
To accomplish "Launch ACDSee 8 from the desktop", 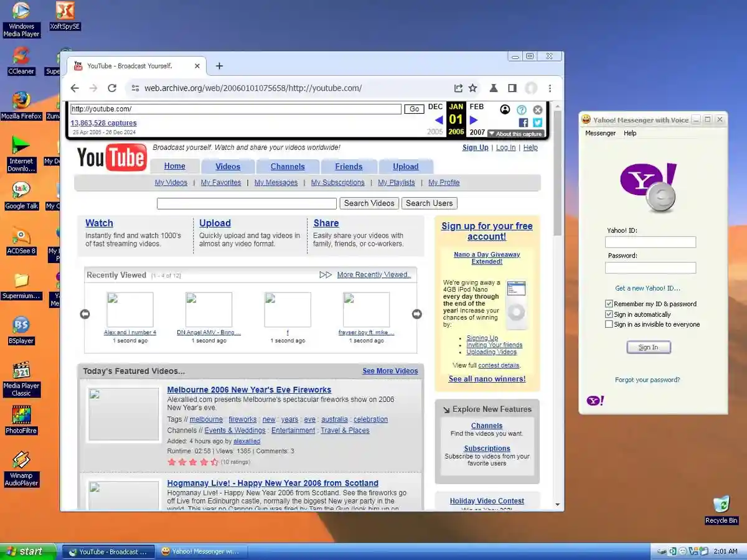I will (x=21, y=240).
